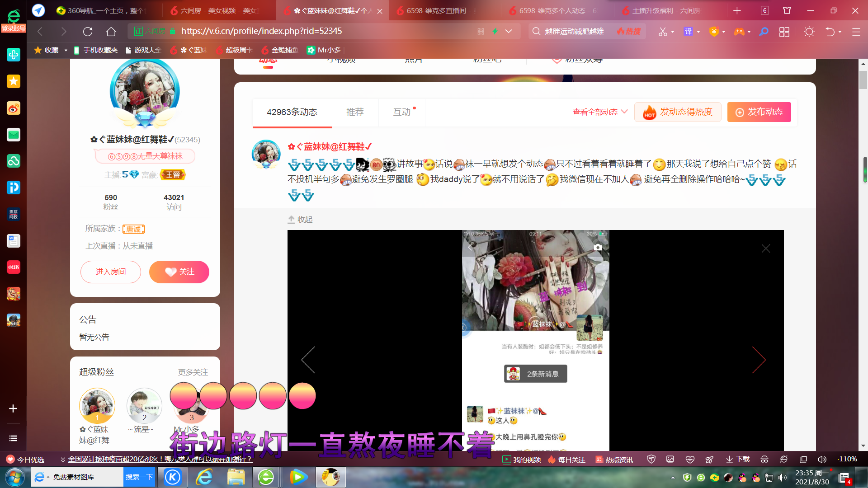Open the browser main menu hamburger

(856, 32)
